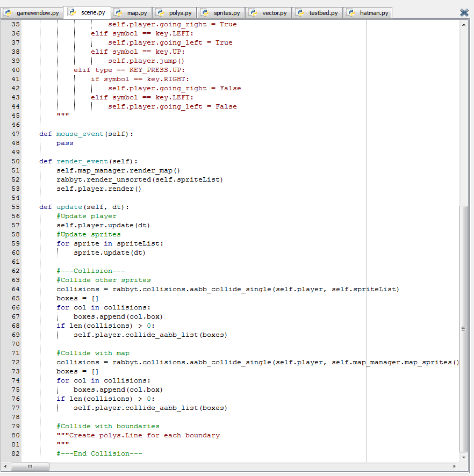Click the 'pass' statement on line 48
The height and width of the screenshot is (476, 474).
pyautogui.click(x=65, y=143)
